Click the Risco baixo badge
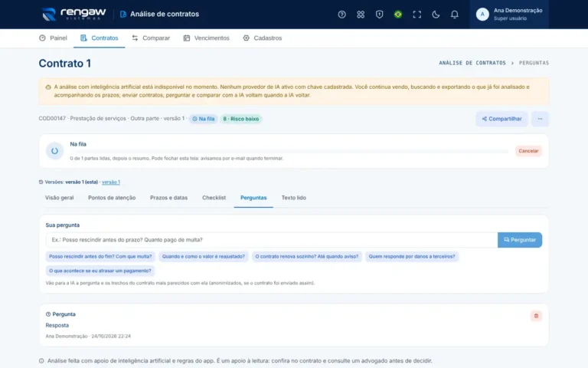This screenshot has width=588, height=368. pyautogui.click(x=240, y=119)
